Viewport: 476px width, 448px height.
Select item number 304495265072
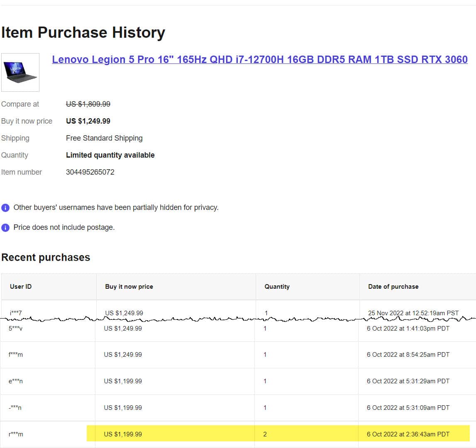pos(90,172)
